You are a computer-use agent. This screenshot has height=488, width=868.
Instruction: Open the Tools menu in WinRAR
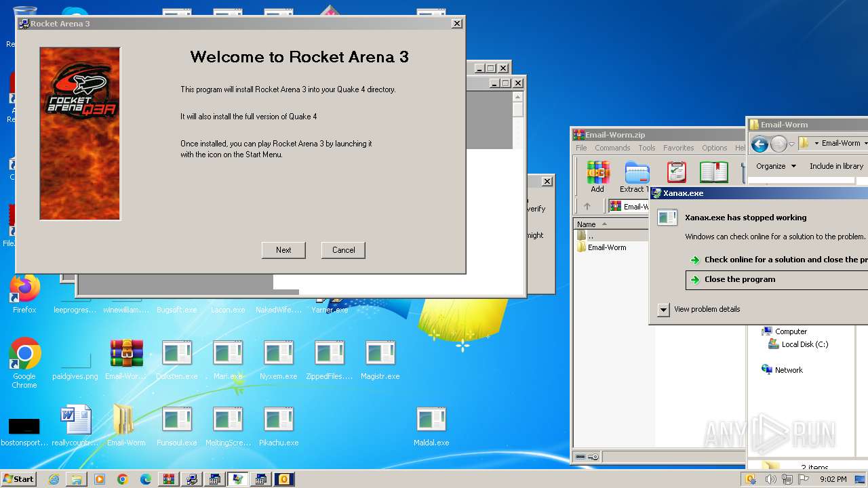(647, 148)
